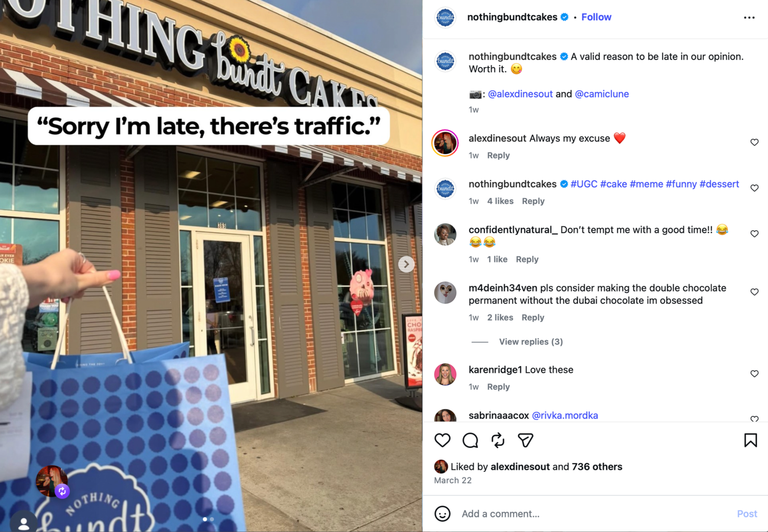Open the @camiclune profile link

click(602, 94)
